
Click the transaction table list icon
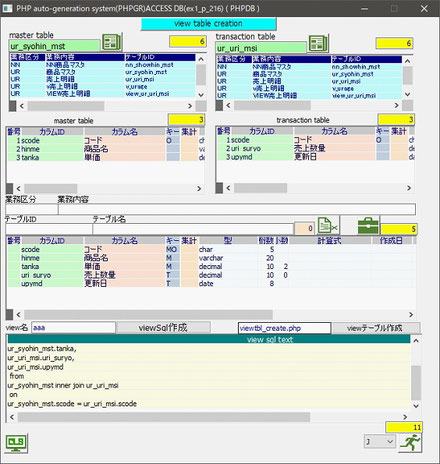click(x=318, y=44)
